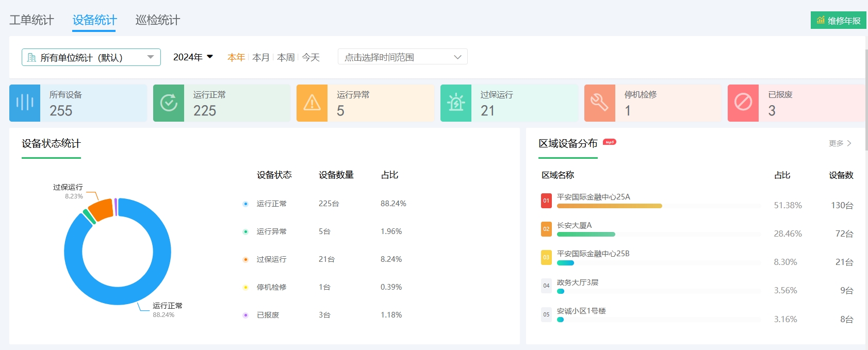Click the green running-normal checkmark icon
The width and height of the screenshot is (868, 350).
click(168, 103)
